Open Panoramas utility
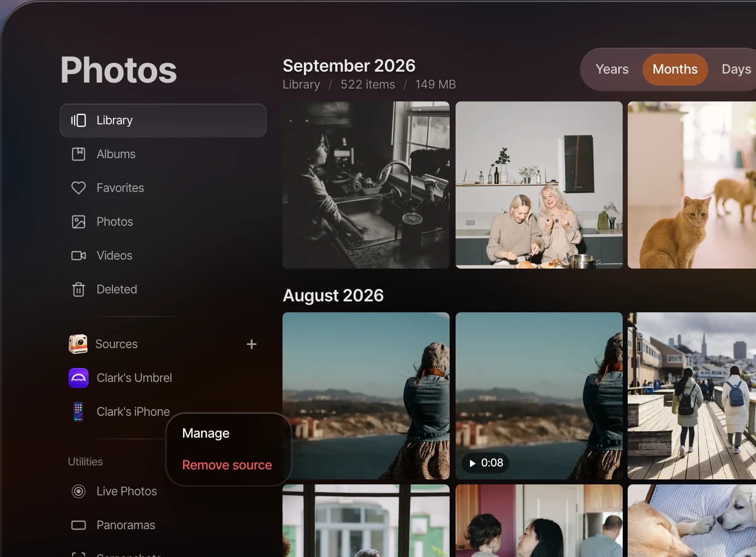 163,525
